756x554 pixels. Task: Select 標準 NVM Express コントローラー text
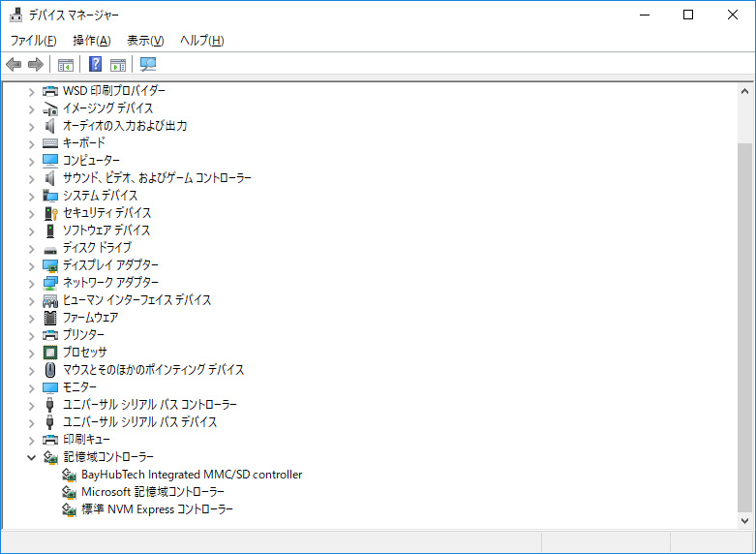157,509
